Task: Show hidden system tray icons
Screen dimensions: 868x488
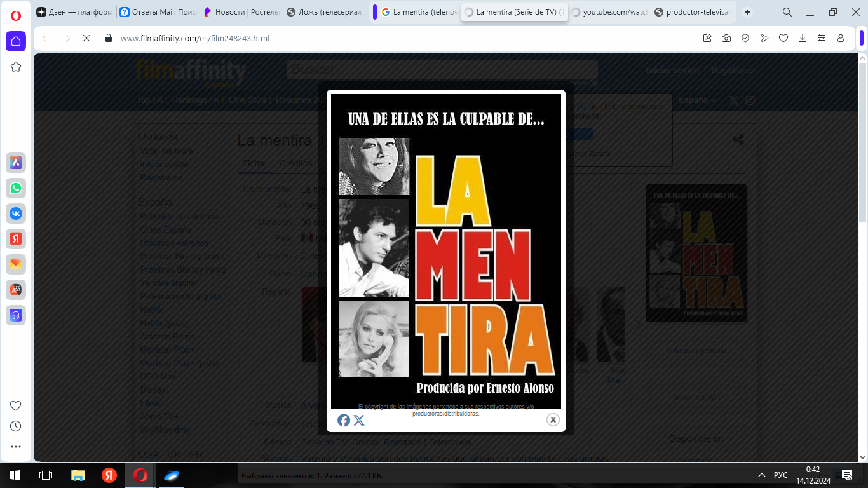Action: point(762,475)
